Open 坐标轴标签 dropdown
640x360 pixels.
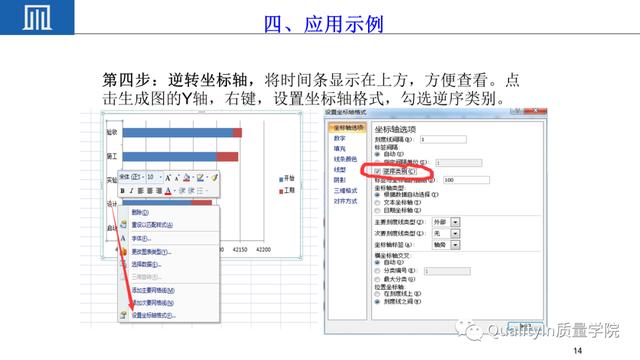[455, 245]
